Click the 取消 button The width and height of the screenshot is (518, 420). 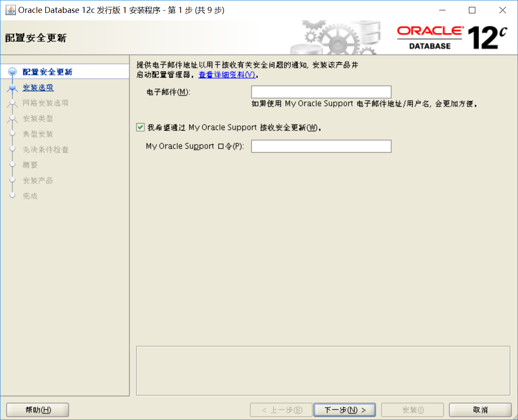click(x=480, y=410)
